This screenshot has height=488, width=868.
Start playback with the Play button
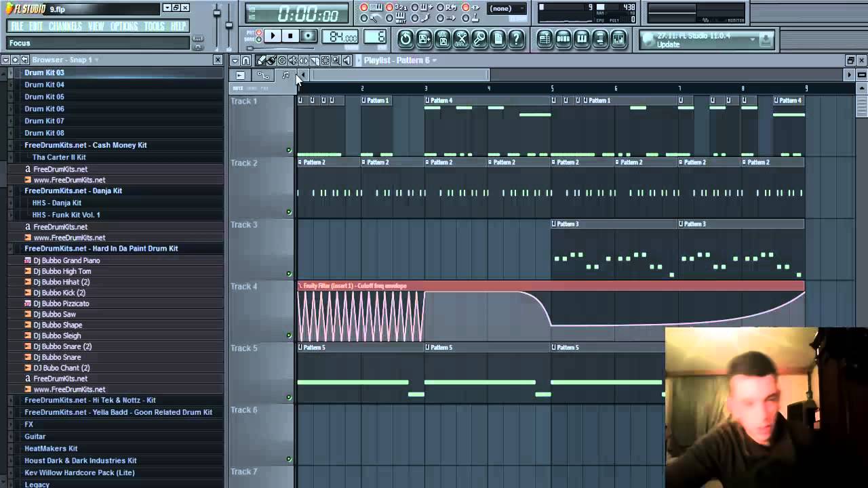[273, 37]
